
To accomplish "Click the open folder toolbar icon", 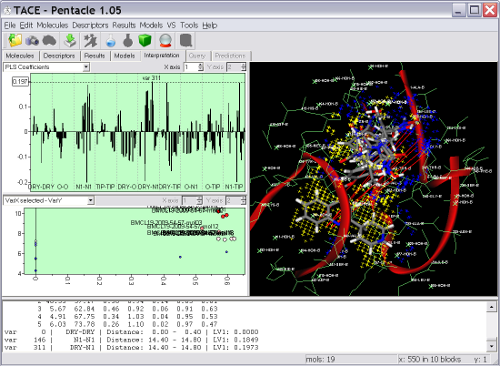I will (x=15, y=41).
